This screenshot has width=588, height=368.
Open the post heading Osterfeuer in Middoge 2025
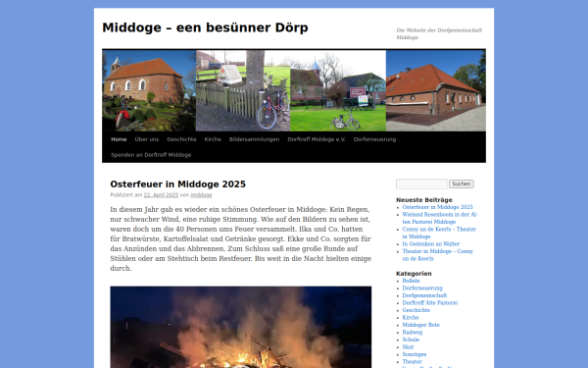pyautogui.click(x=177, y=184)
